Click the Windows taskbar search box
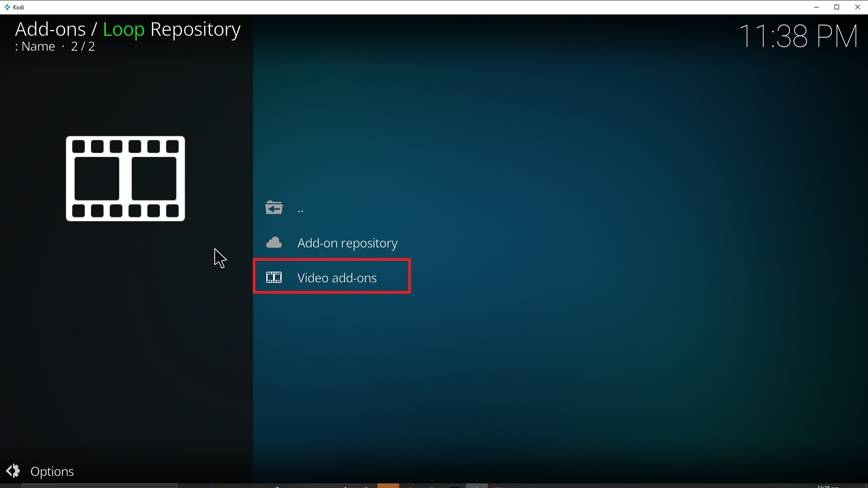This screenshot has height=488, width=868. pyautogui.click(x=99, y=486)
